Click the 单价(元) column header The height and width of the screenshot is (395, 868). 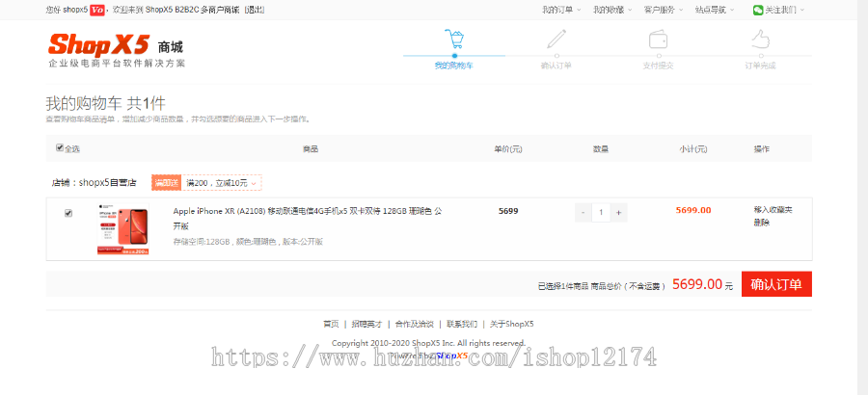coord(508,148)
